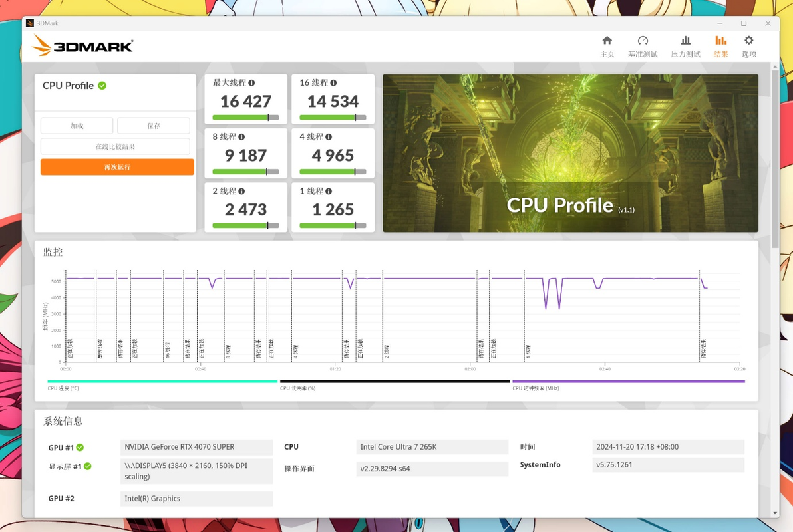This screenshot has width=793, height=532.
Task: Click the NVIDIA GeForce RTX 4070 SUPER field
Action: click(x=197, y=447)
